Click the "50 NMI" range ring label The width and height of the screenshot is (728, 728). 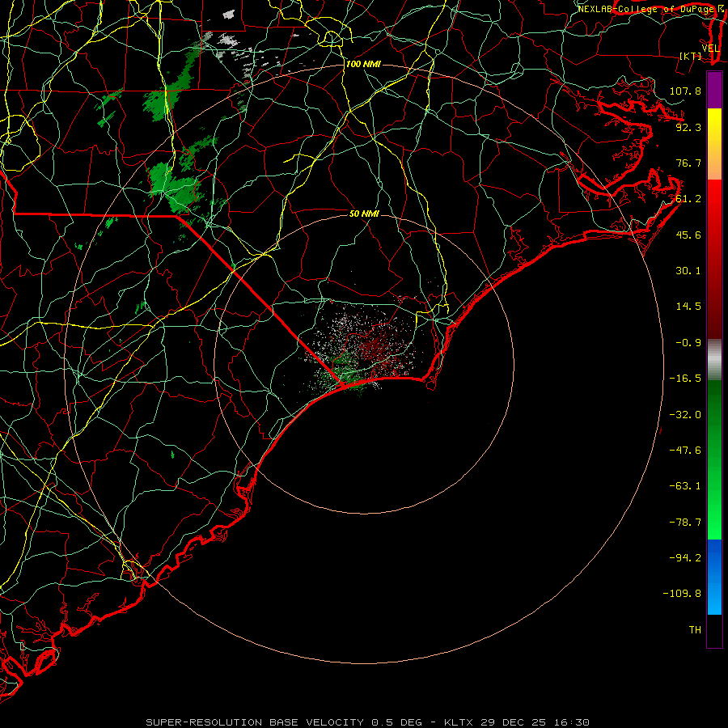tap(364, 214)
